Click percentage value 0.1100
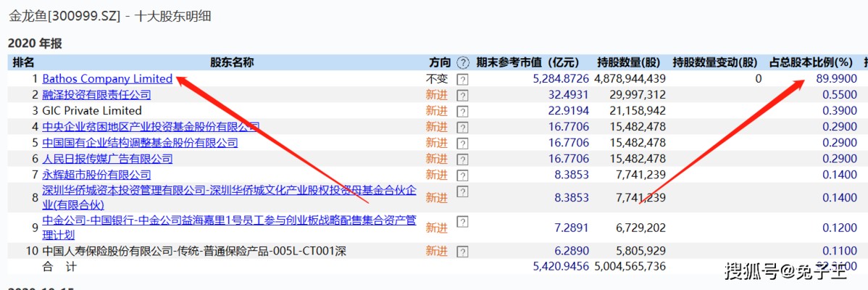The width and height of the screenshot is (868, 290). click(x=840, y=252)
